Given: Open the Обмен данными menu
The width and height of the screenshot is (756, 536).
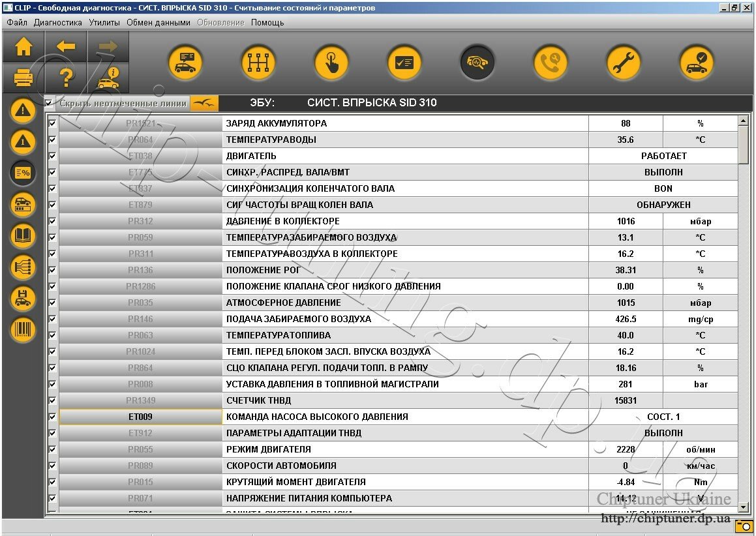Looking at the screenshot, I should tap(158, 23).
